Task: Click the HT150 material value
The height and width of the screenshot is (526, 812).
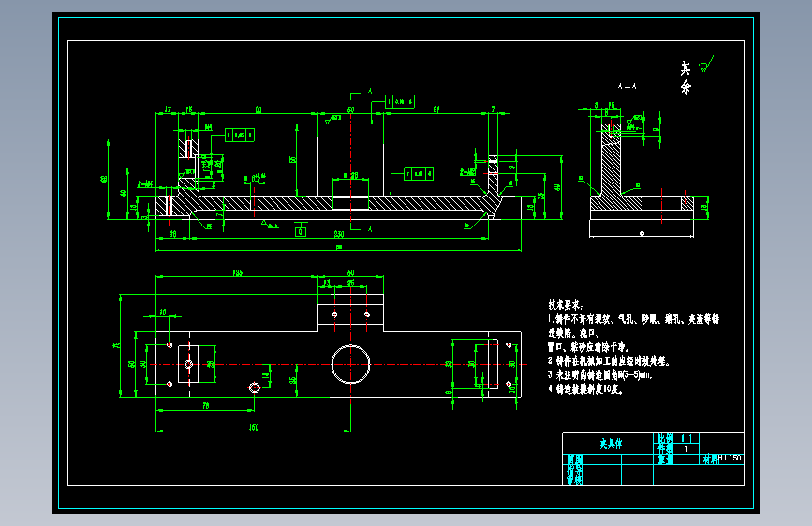Action: tap(731, 459)
